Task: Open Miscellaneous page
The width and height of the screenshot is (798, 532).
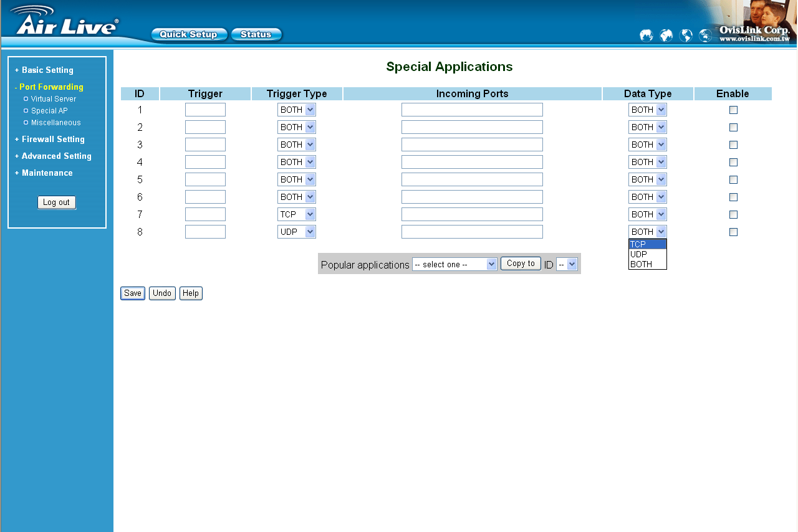Action: click(x=56, y=123)
